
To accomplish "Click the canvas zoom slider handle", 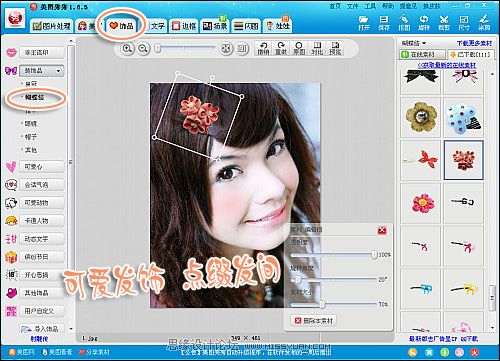I will [158, 49].
